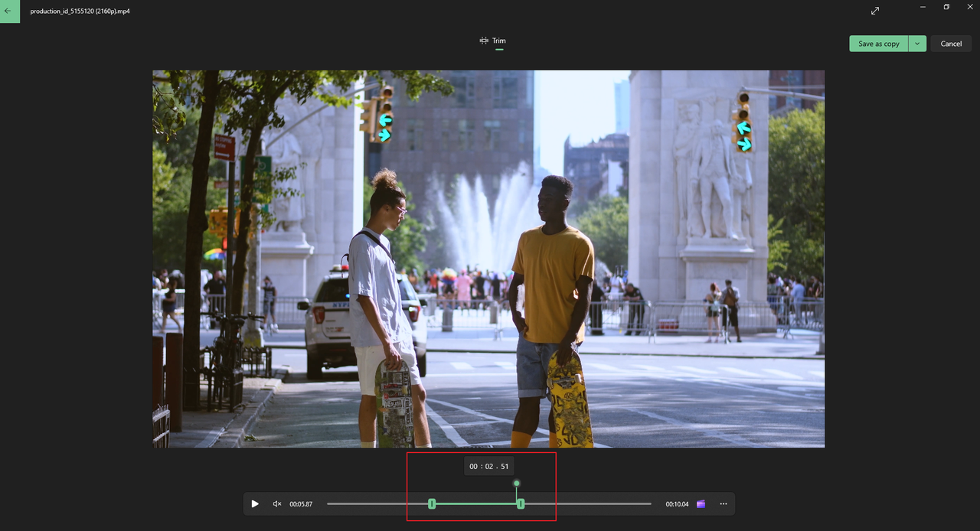Go back using the green arrow button
The image size is (980, 531).
pyautogui.click(x=9, y=11)
